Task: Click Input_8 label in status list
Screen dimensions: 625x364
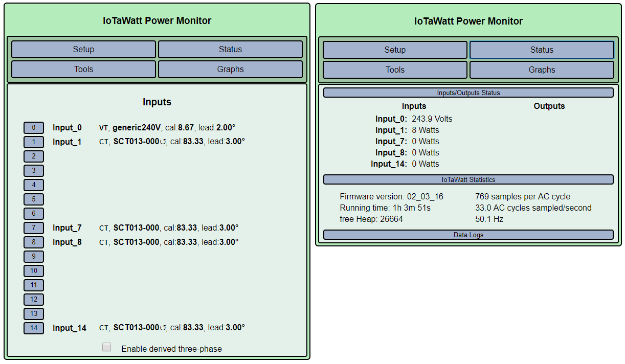Action: point(391,153)
